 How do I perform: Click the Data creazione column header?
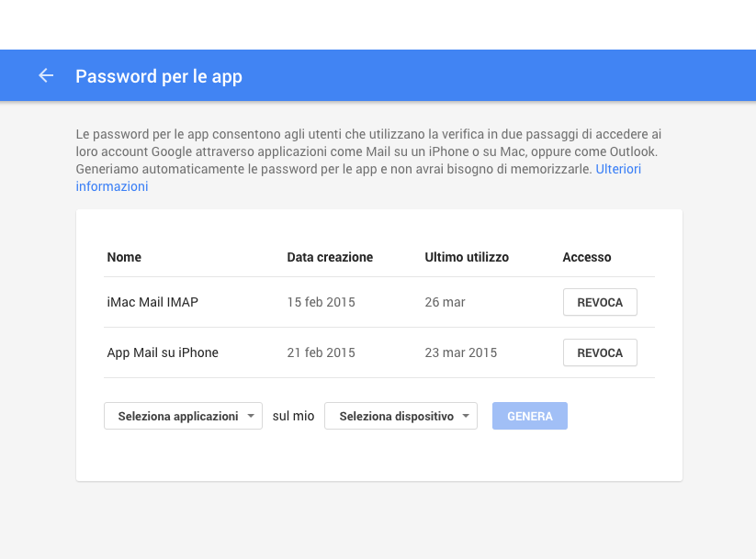(330, 257)
